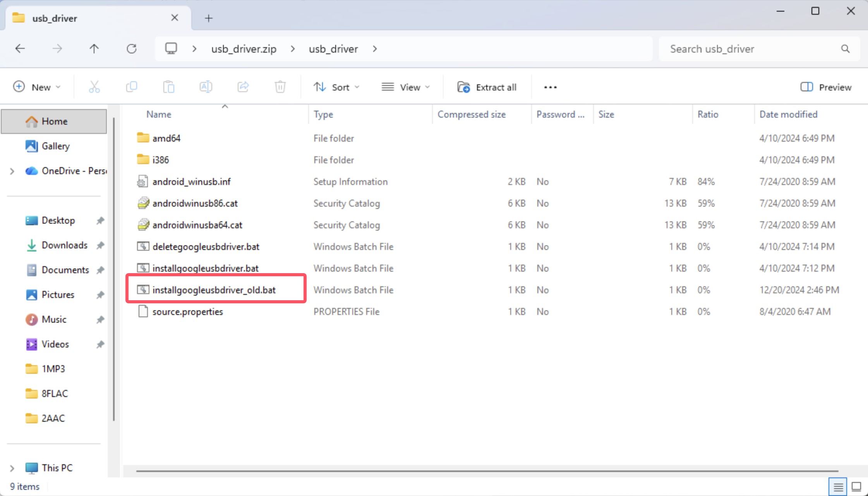Viewport: 868px width, 496px height.
Task: Select the i386 folder icon
Action: [x=143, y=159]
